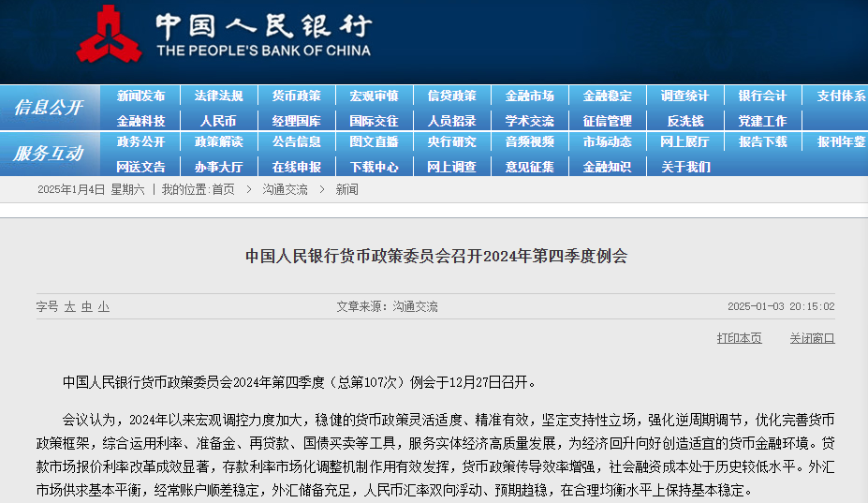Open the 银行会计 section
This screenshot has height=503, width=868.
click(x=762, y=96)
